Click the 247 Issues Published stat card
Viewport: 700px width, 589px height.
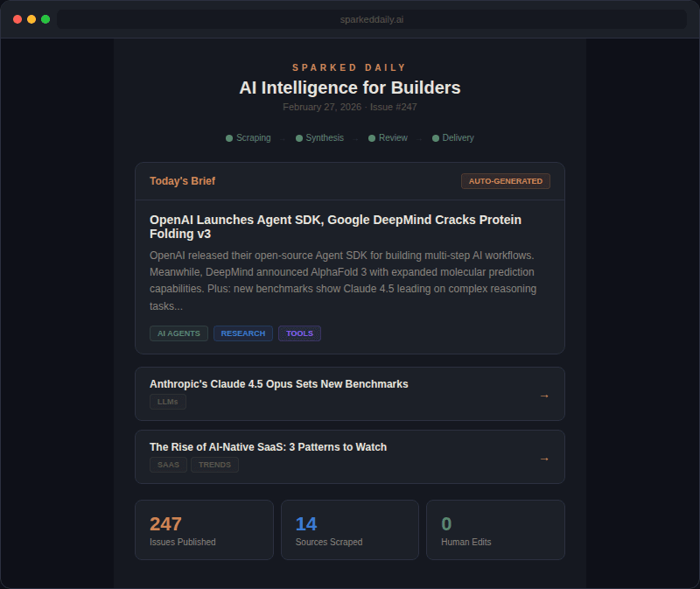(204, 530)
